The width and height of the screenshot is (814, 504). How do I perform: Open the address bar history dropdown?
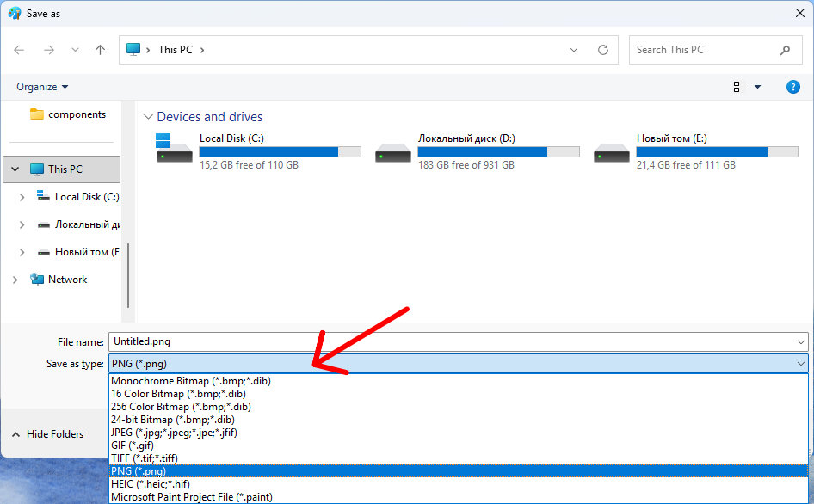pos(574,49)
